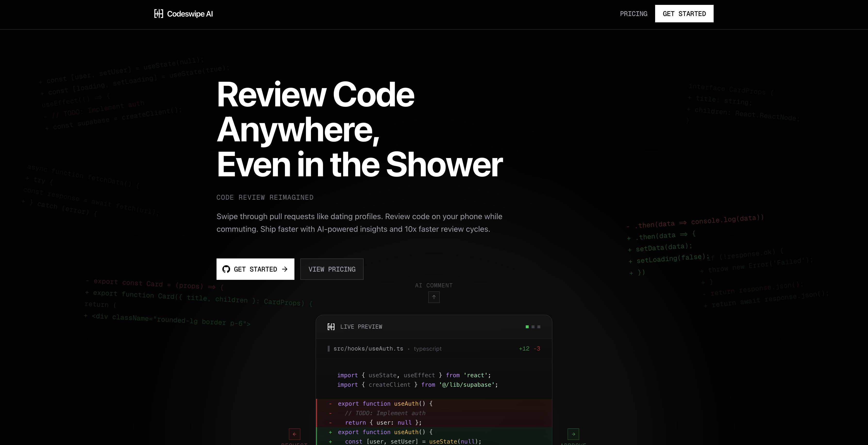Click the removed 'return { user: null };' line
This screenshot has width=868, height=445.
coord(434,422)
